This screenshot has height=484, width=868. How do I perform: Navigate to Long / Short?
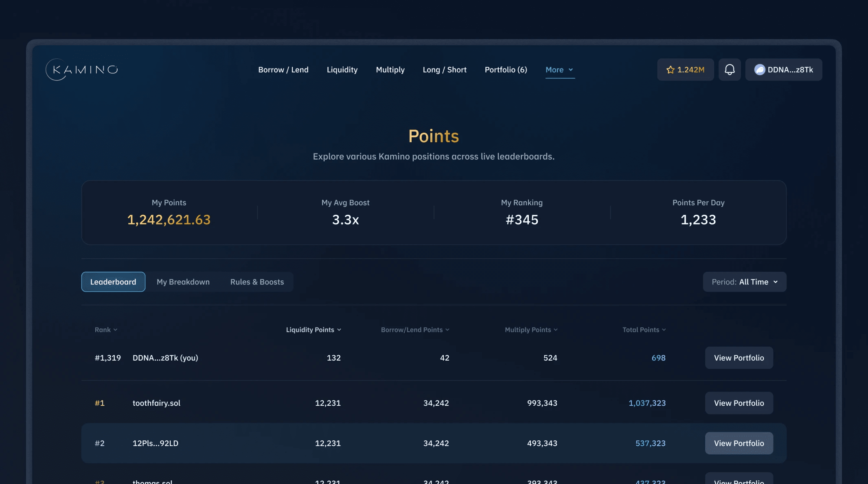445,70
